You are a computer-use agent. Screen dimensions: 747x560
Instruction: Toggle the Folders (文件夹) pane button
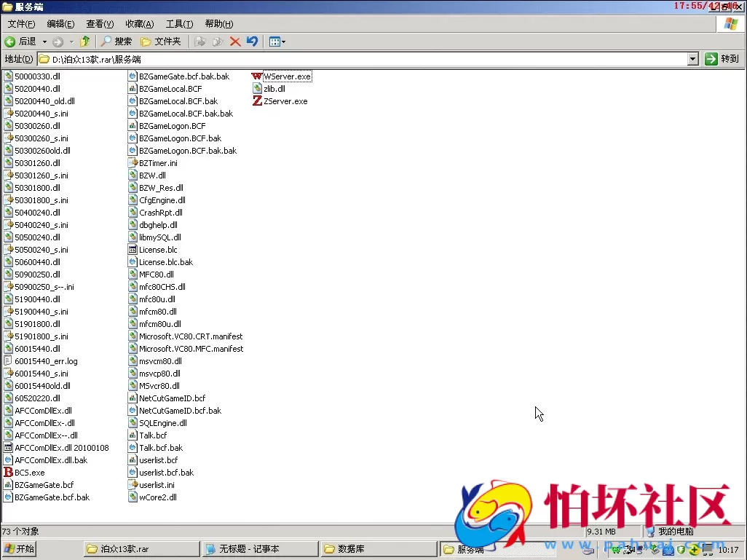[x=161, y=42]
